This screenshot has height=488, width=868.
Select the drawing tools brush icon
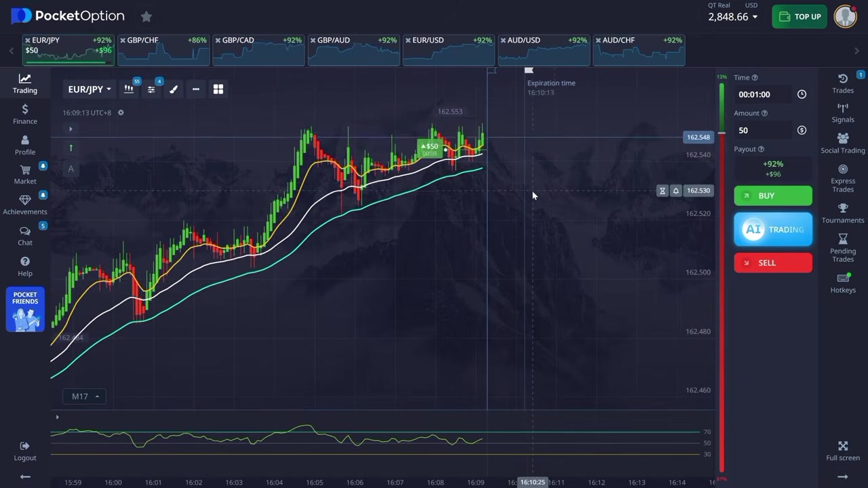[174, 89]
